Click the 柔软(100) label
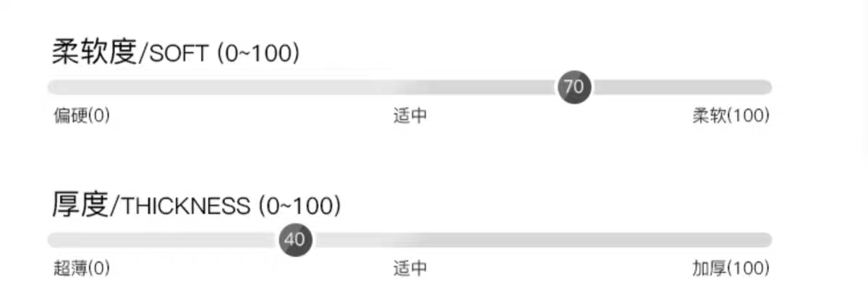Screen dimensions: 868x291 point(731,116)
